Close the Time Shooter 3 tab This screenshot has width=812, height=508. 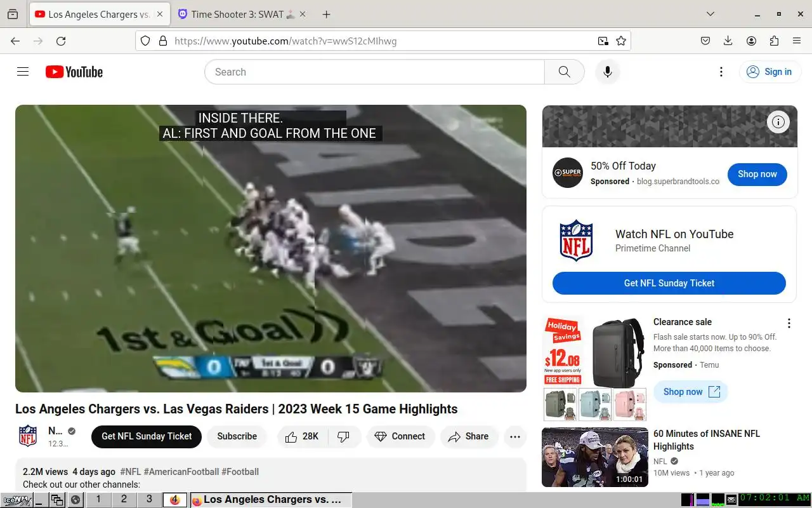pos(301,14)
